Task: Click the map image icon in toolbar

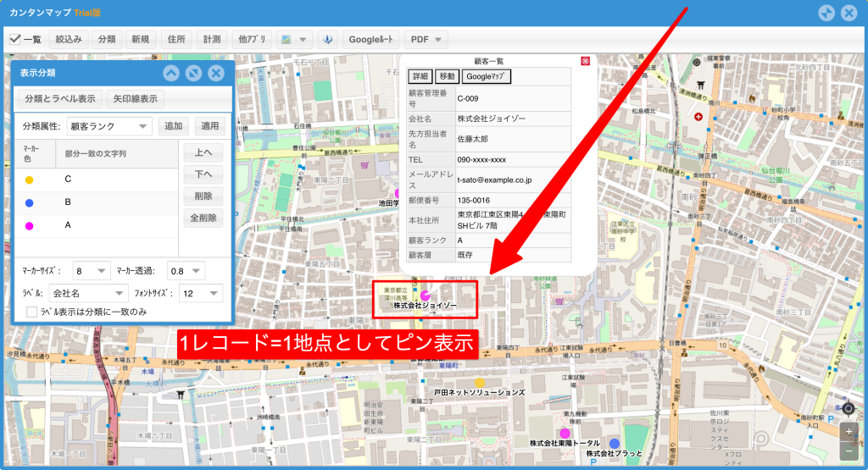Action: (287, 39)
